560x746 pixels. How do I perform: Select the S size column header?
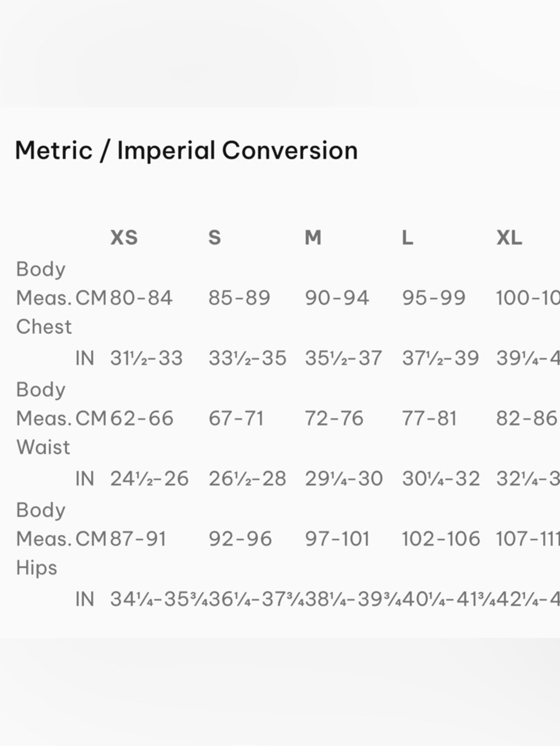coord(214,237)
